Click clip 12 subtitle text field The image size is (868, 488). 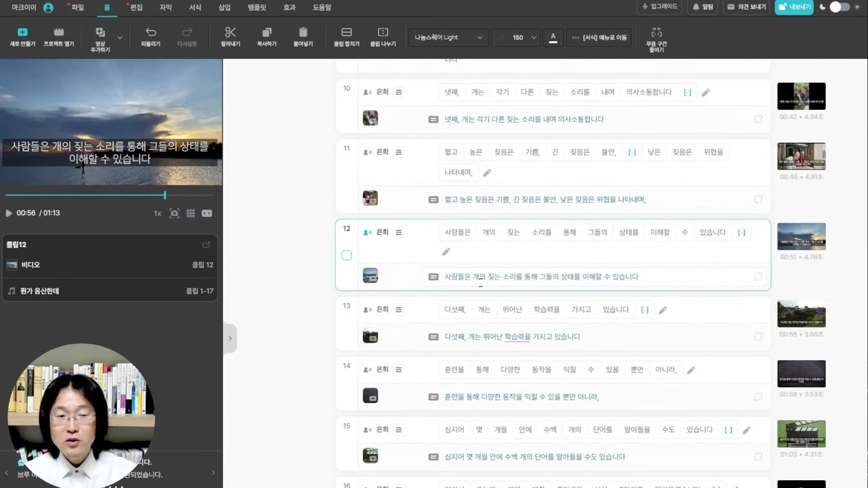point(594,276)
